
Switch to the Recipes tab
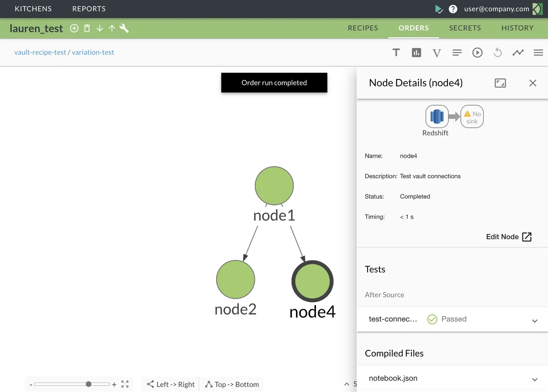[x=363, y=28]
